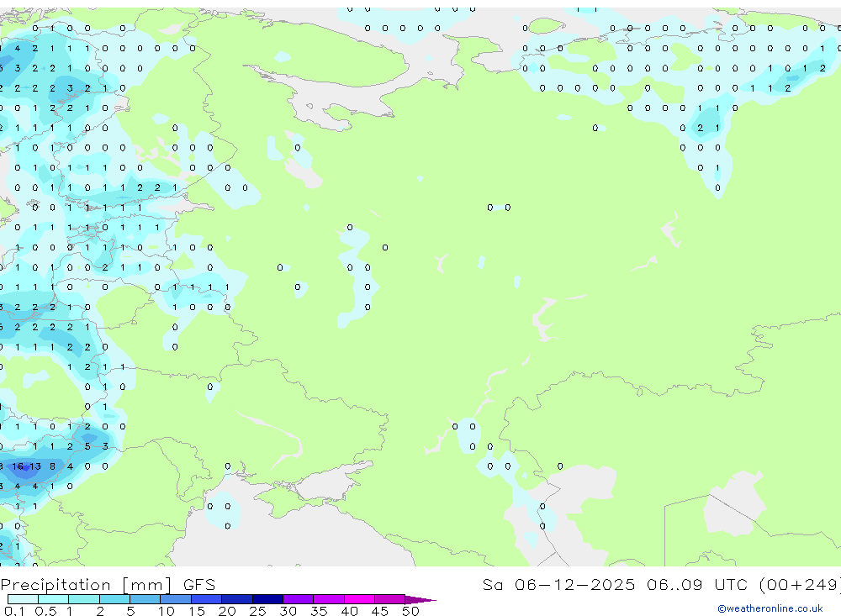Click the legend label "0.1"

click(14, 611)
